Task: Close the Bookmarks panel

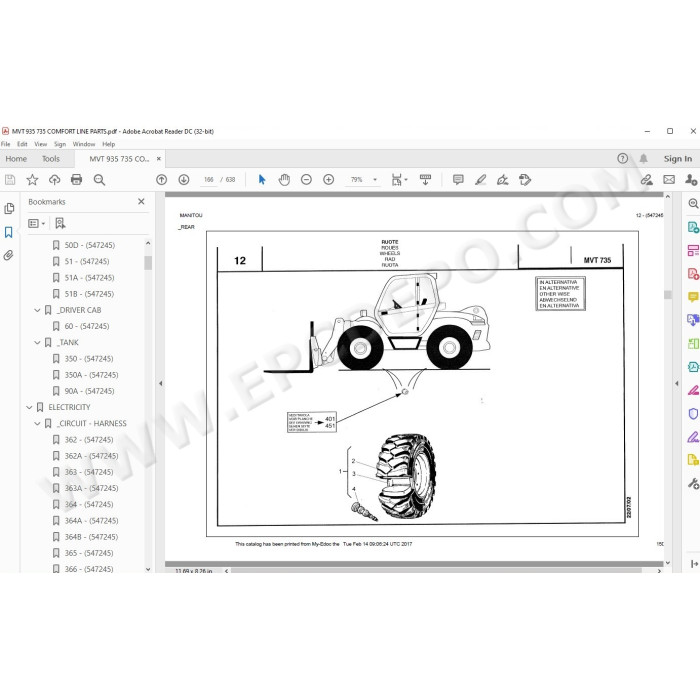Action: pos(141,201)
